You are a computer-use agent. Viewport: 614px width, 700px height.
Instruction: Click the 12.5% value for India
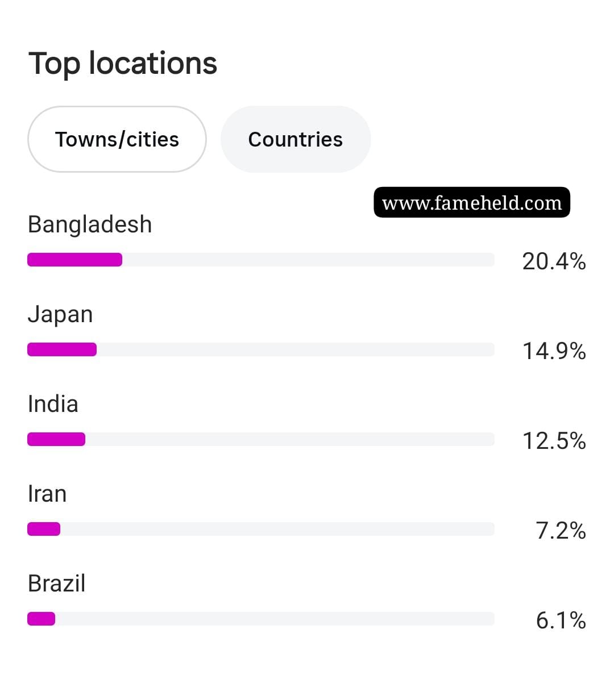554,441
